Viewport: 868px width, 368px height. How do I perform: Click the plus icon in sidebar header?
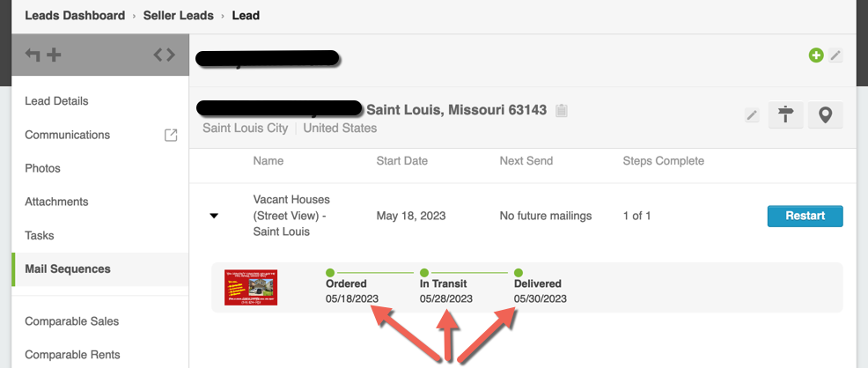point(54,55)
